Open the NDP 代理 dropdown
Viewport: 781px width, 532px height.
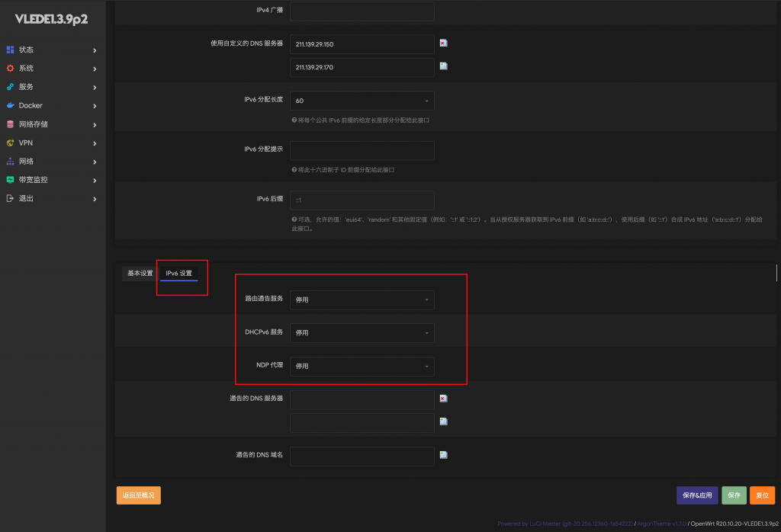pyautogui.click(x=362, y=367)
